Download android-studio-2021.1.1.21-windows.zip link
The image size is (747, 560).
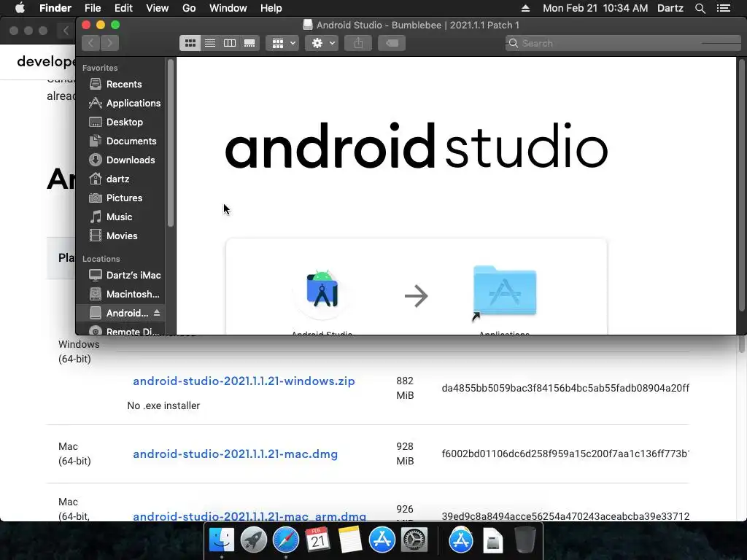244,381
